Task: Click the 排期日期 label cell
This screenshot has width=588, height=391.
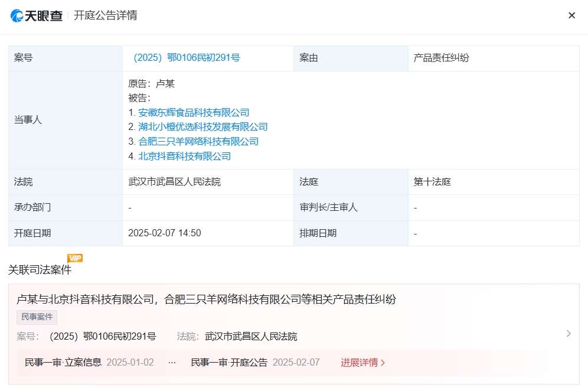Action: tap(351, 233)
